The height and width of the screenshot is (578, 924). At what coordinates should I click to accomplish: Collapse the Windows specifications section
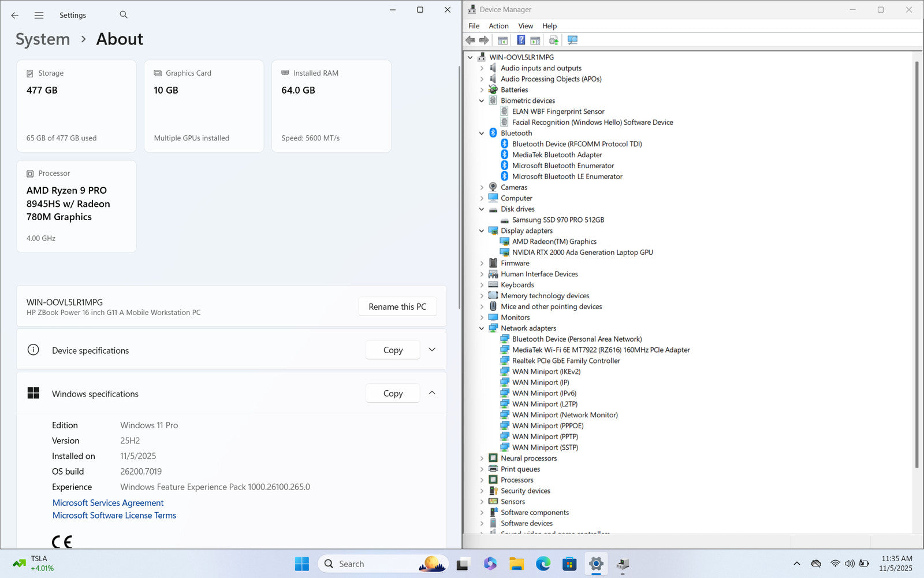[432, 393]
